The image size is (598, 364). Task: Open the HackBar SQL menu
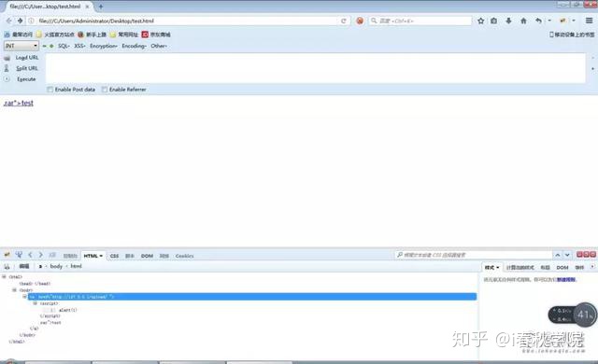64,46
